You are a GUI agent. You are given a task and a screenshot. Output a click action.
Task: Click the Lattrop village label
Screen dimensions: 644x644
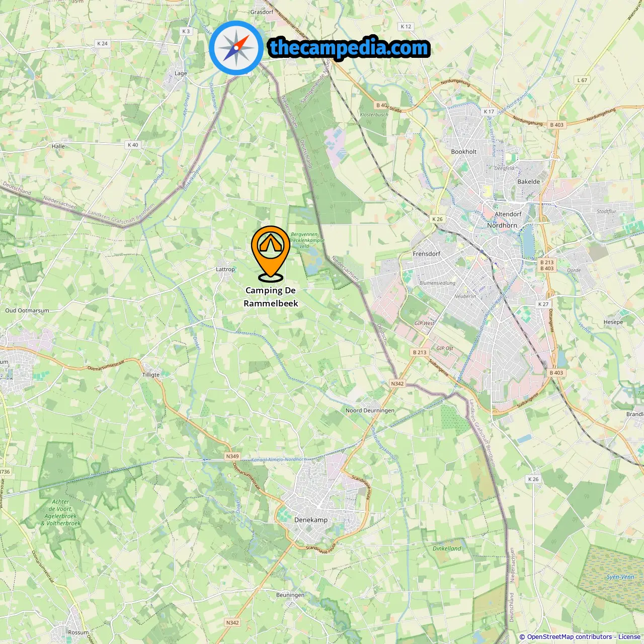(x=225, y=269)
